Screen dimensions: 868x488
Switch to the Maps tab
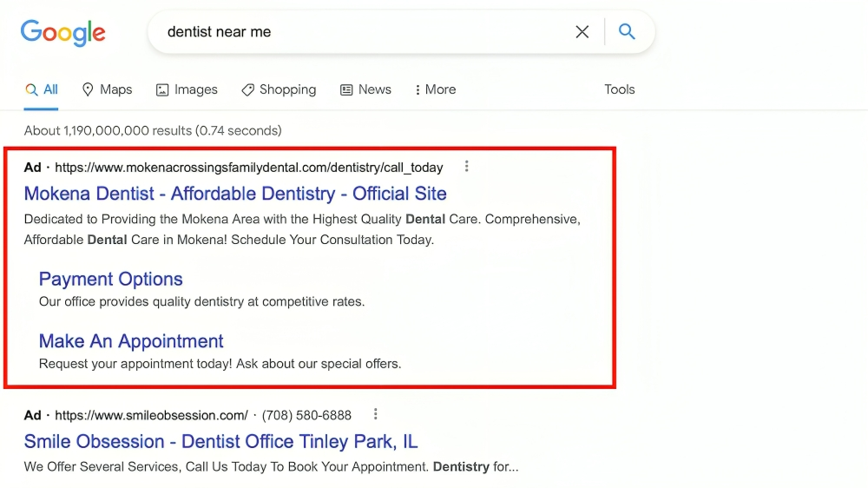pyautogui.click(x=107, y=89)
